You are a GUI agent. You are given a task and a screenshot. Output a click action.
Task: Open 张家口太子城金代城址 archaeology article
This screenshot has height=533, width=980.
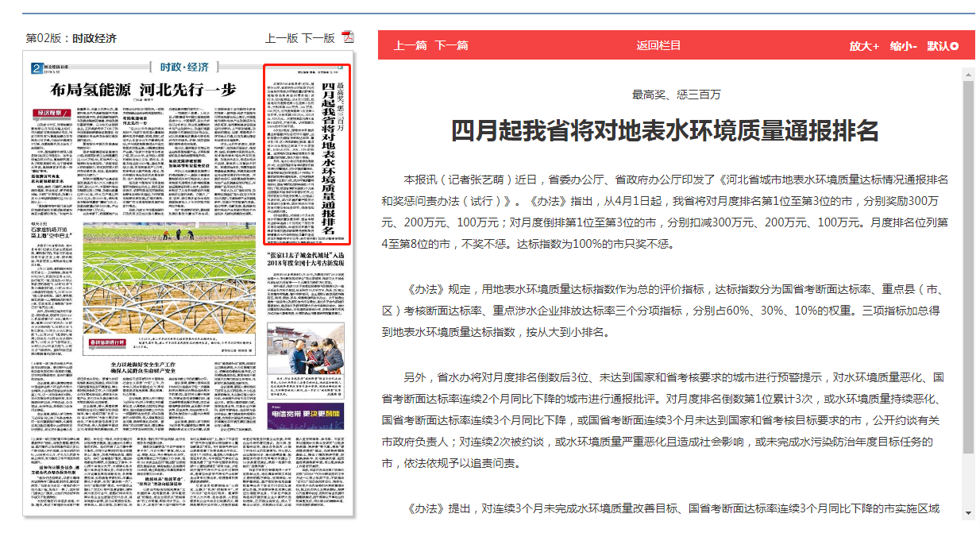pyautogui.click(x=307, y=258)
